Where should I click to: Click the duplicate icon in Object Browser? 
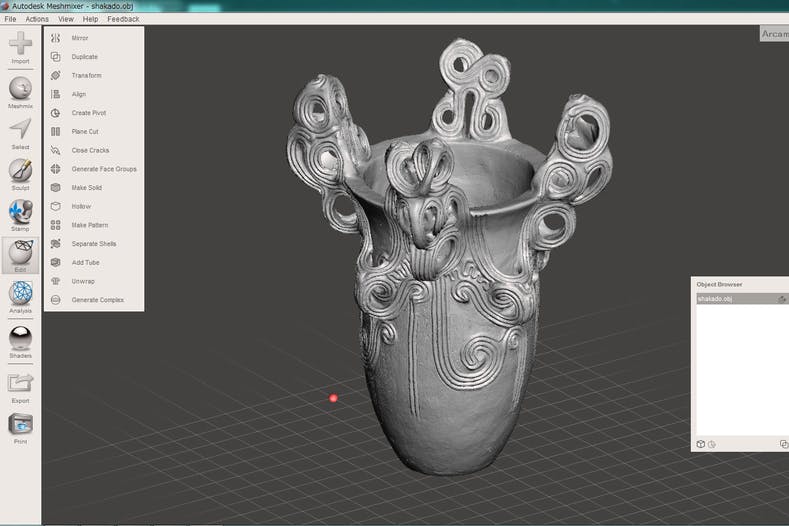click(783, 444)
